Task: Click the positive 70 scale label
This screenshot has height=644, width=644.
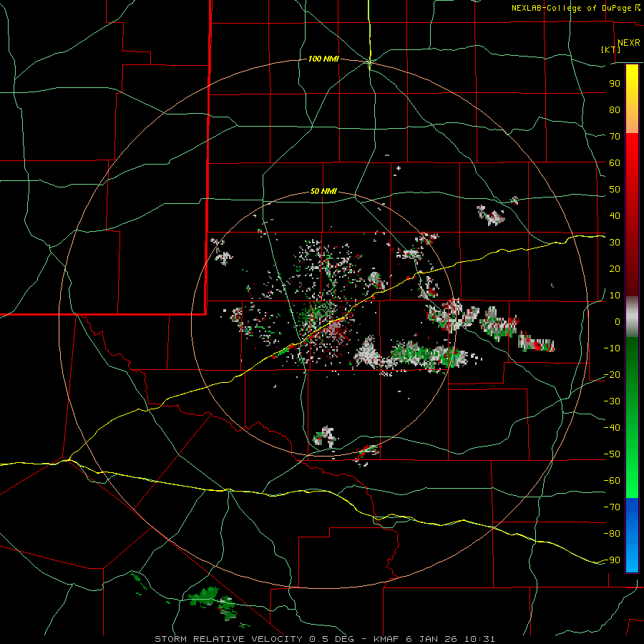Action: coord(615,137)
